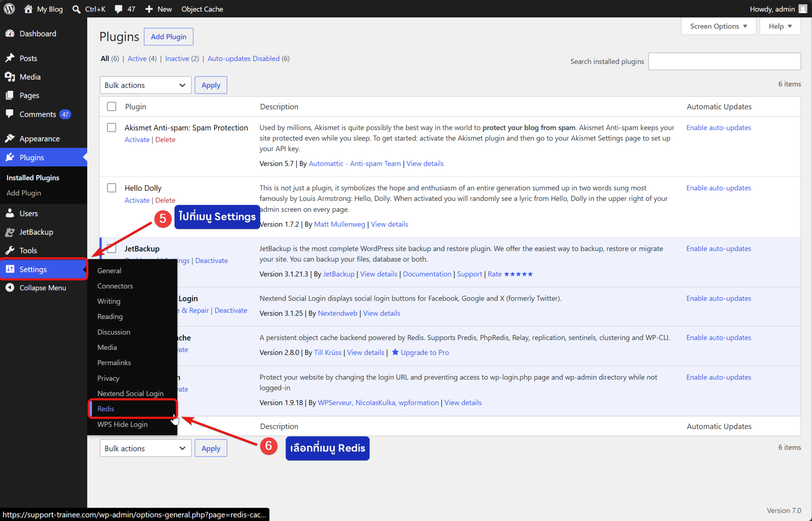Select Discussion in Settings submenu
Image resolution: width=812 pixels, height=521 pixels.
pos(114,332)
